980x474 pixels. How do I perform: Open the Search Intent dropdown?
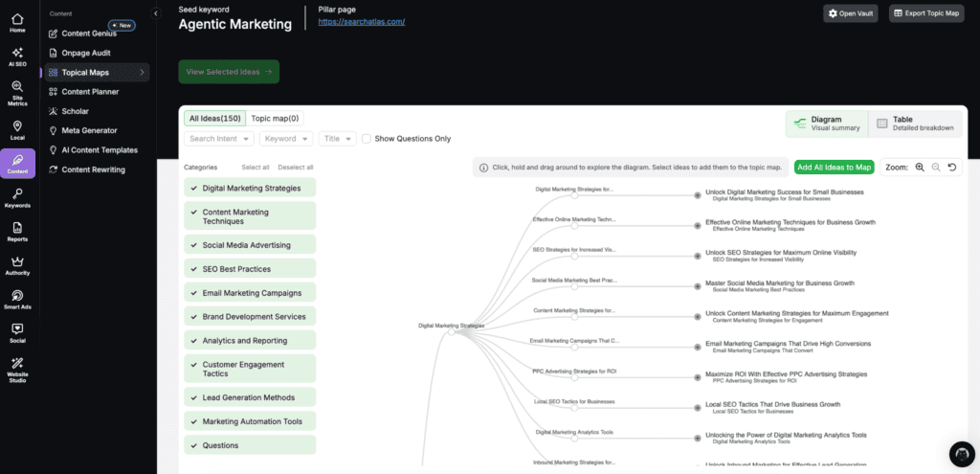tap(219, 138)
